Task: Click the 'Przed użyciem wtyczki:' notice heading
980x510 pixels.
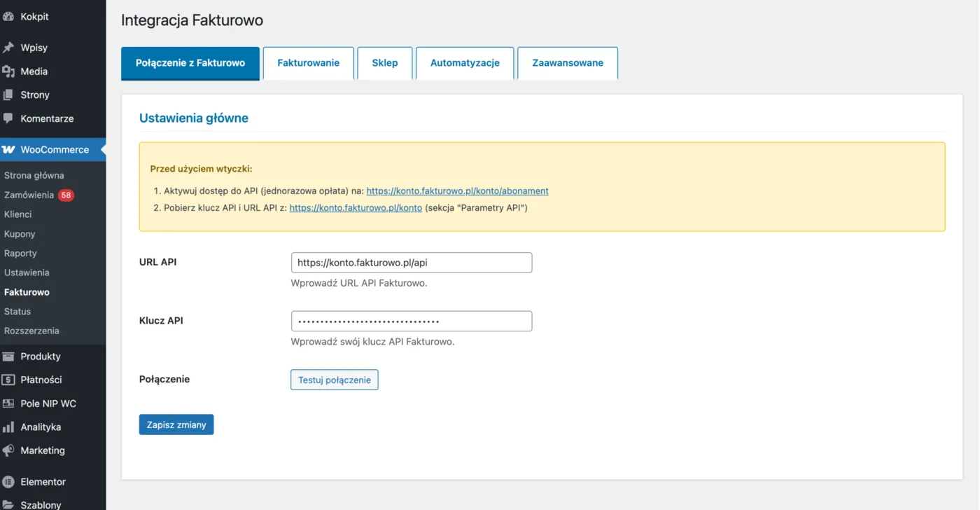Action: tap(202, 169)
